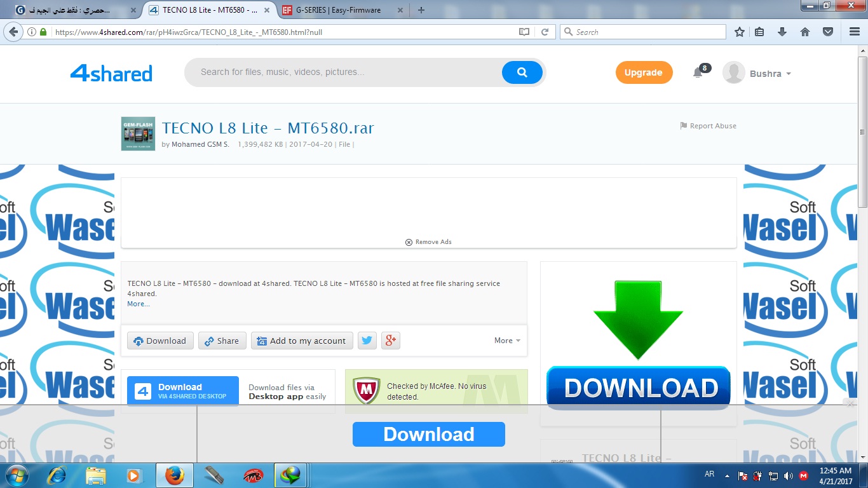Go to the Firefox home page
This screenshot has height=488, width=868.
805,32
